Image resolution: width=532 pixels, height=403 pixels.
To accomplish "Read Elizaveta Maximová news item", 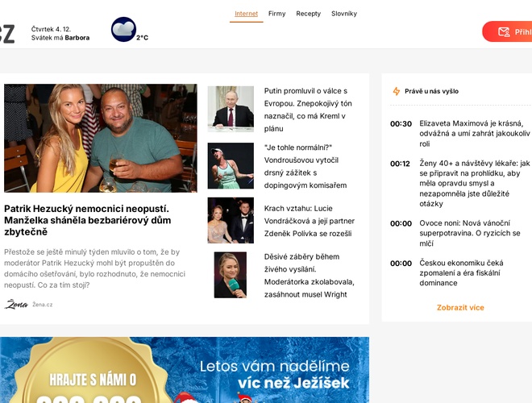I will pos(475,133).
